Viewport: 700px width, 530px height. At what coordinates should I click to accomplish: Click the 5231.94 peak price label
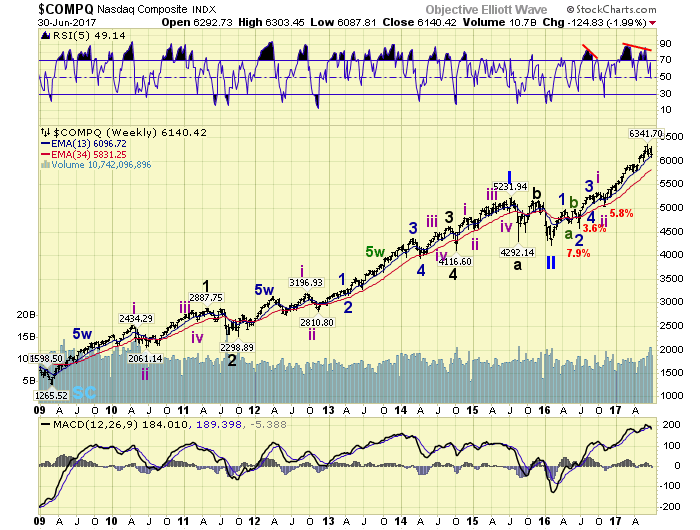510,187
